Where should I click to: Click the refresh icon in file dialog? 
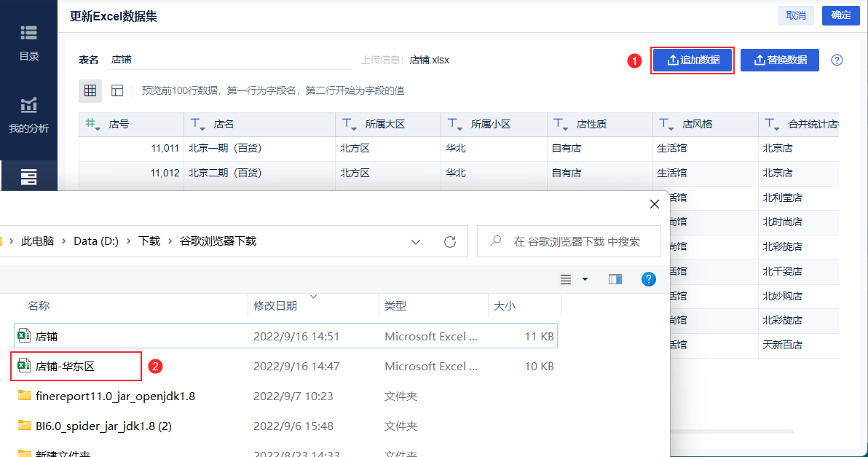click(450, 241)
